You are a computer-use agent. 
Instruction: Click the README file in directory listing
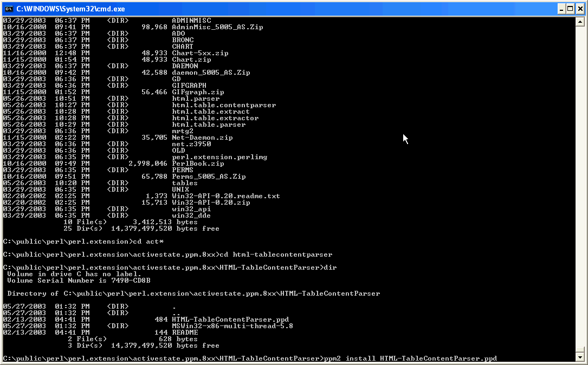pos(185,333)
